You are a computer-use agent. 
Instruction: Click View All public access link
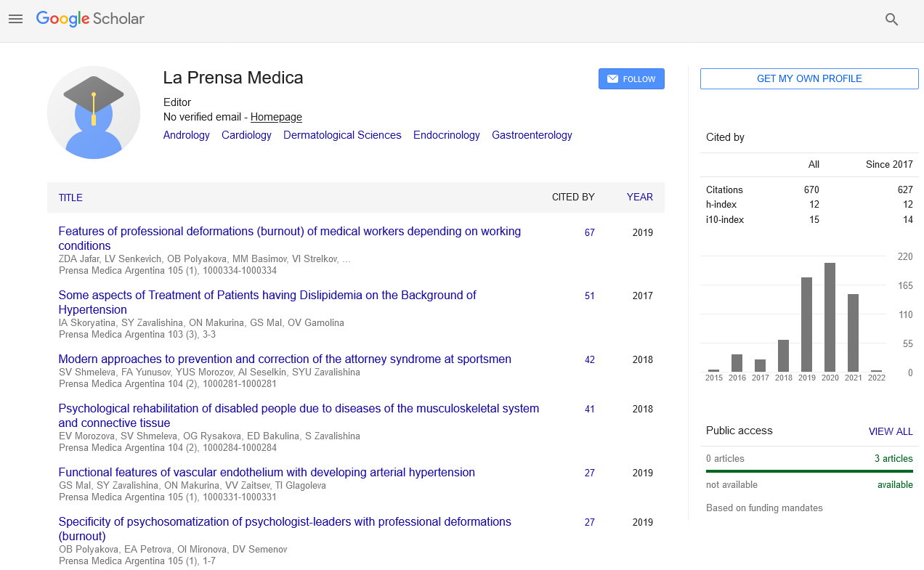[x=891, y=431]
